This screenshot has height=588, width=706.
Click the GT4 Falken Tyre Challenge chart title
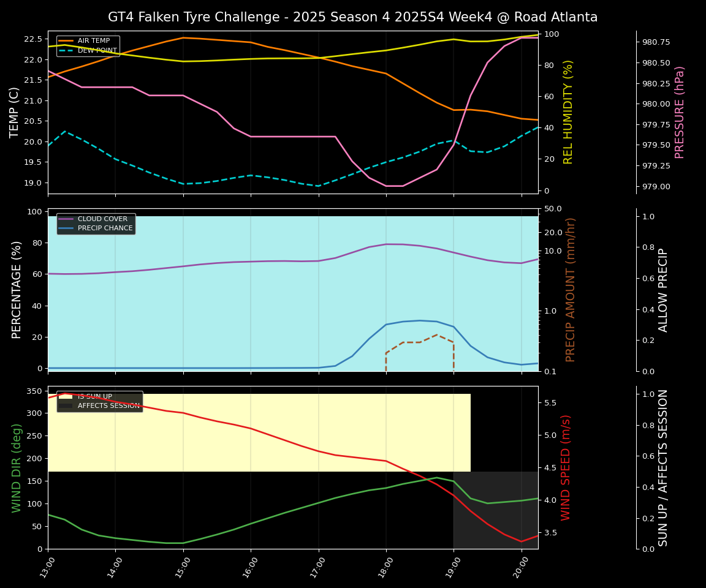pyautogui.click(x=352, y=17)
